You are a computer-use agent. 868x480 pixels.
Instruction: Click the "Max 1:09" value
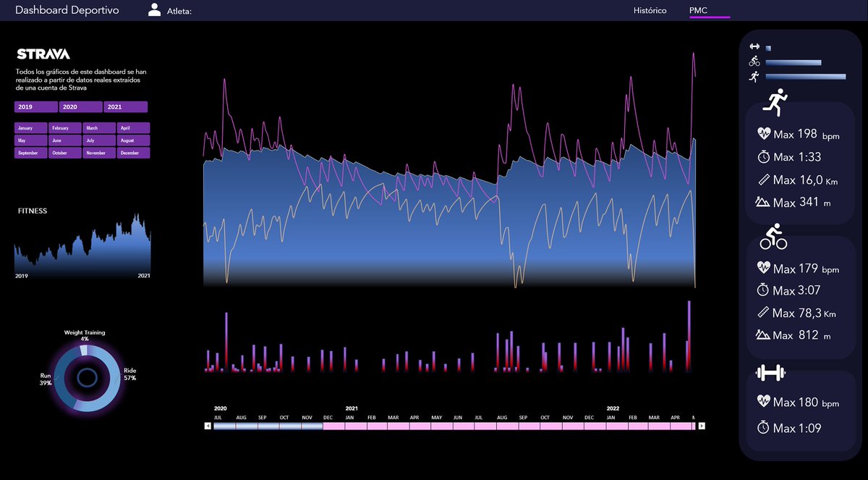[x=797, y=428]
